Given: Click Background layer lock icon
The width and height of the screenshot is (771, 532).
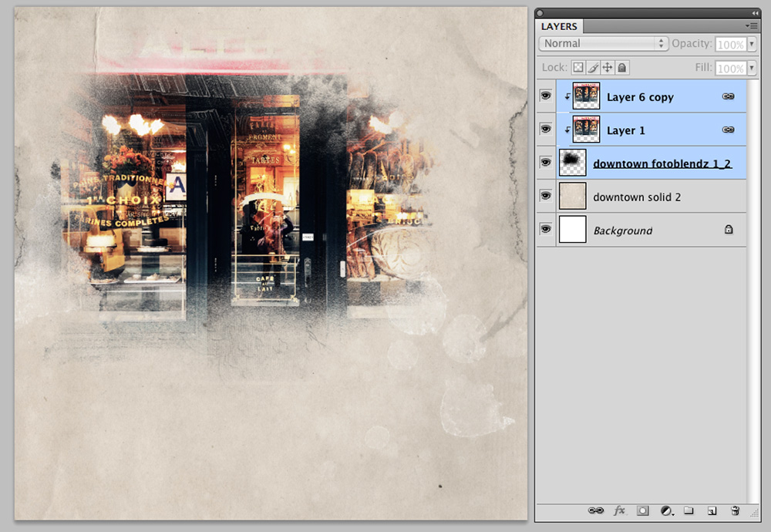Looking at the screenshot, I should (x=729, y=229).
